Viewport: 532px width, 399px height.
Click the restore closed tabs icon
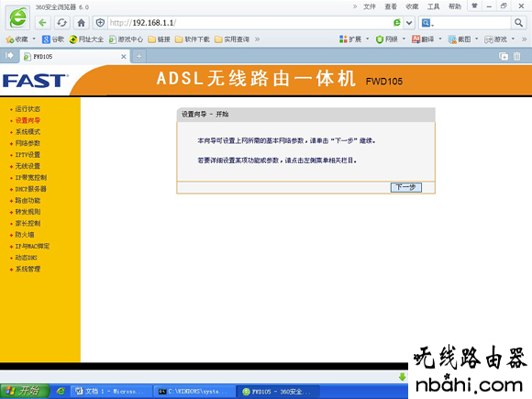coord(504,56)
